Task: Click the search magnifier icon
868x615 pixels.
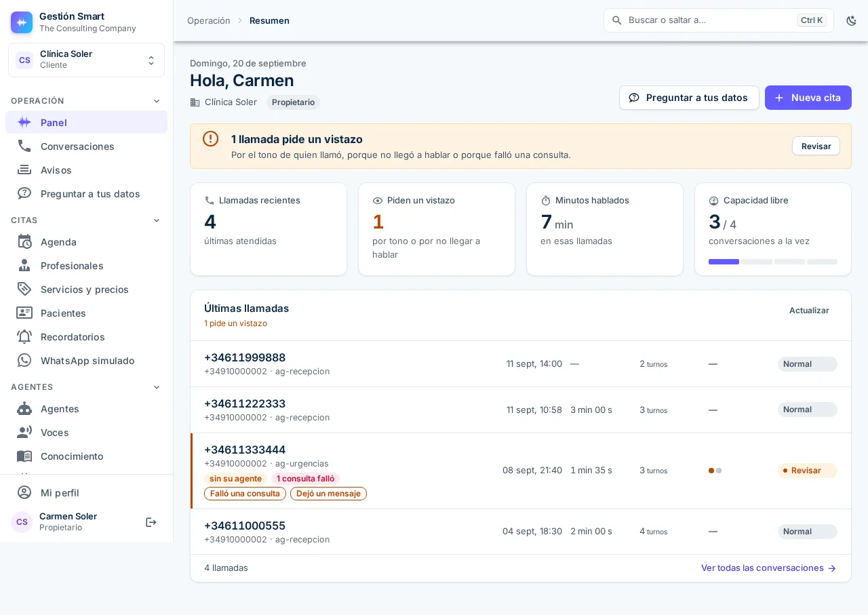Action: click(x=617, y=20)
